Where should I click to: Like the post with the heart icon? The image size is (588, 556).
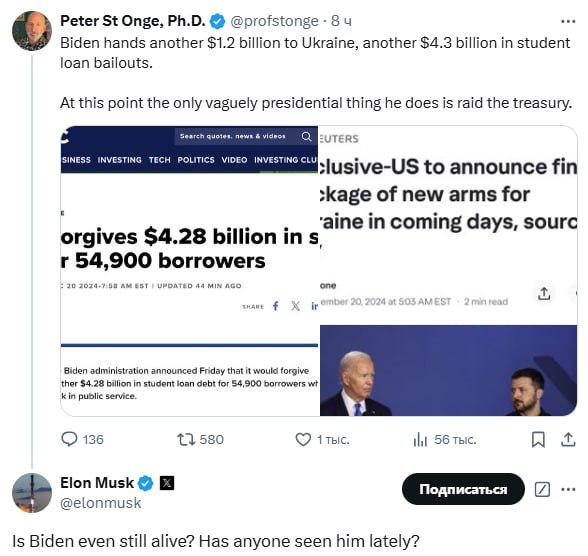322,439
